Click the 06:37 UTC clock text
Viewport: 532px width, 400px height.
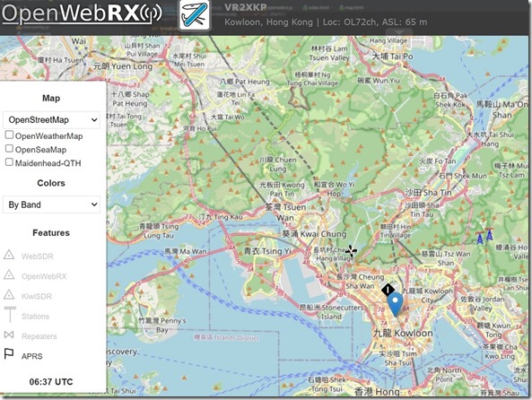click(x=51, y=382)
